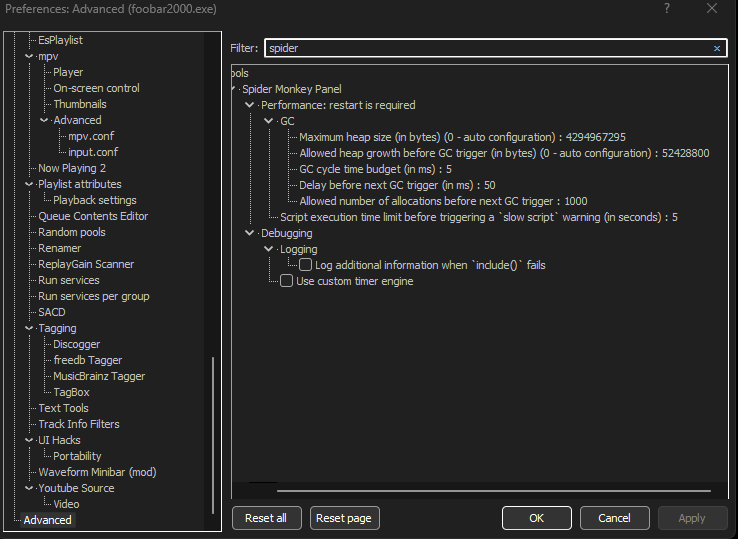This screenshot has height=539, width=738.
Task: Select Renamer page
Action: [x=59, y=249]
